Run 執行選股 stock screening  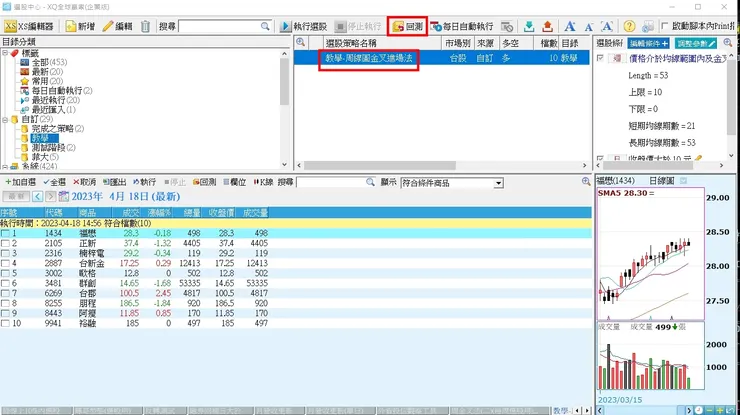303,26
